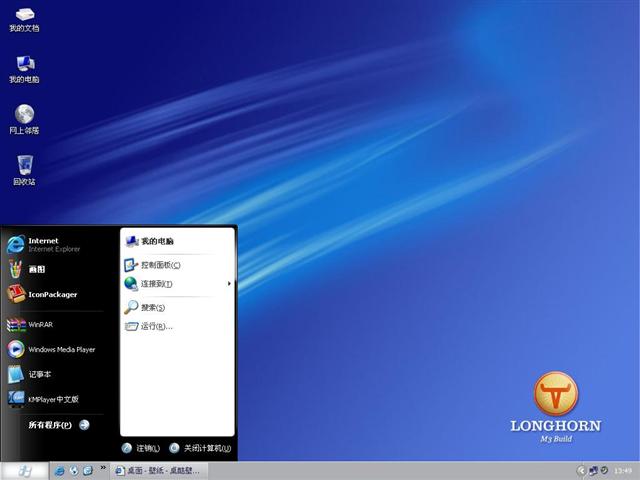The height and width of the screenshot is (480, 640).
Task: Click 关闭计算机(U) shut down button
Action: coord(200,448)
